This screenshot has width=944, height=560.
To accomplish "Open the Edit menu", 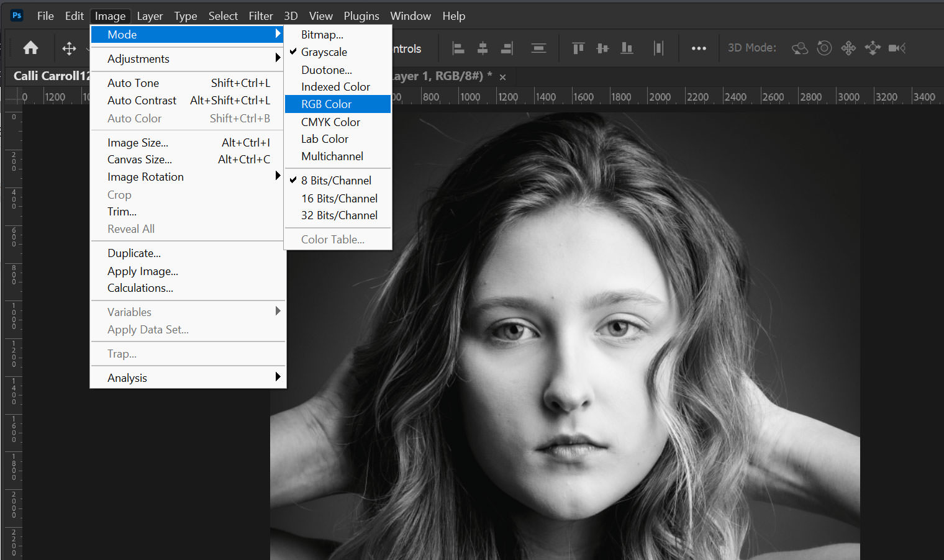I will click(75, 16).
